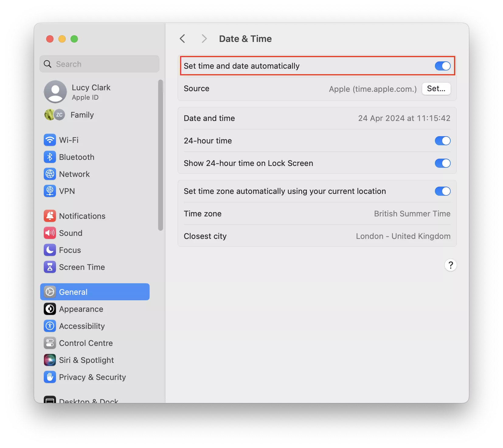
Task: Disable automatic time zone by location
Action: point(442,191)
